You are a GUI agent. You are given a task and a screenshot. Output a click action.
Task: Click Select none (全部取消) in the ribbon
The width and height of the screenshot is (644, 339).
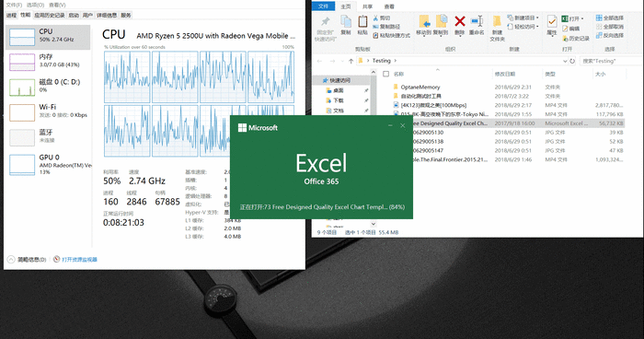(x=609, y=27)
